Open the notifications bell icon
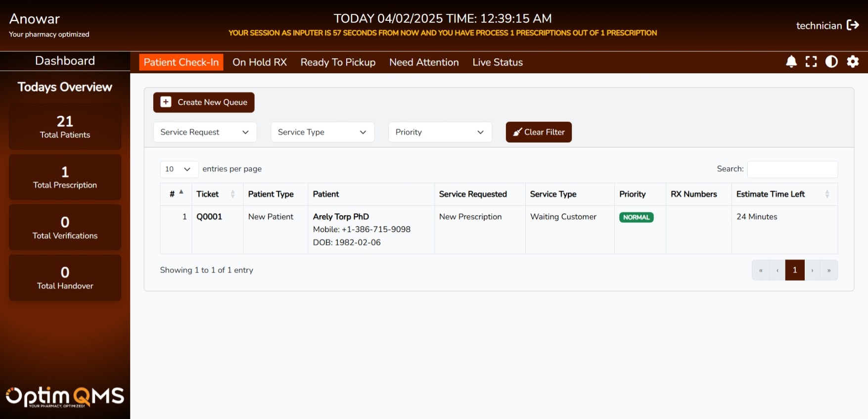Image resolution: width=868 pixels, height=419 pixels. (791, 62)
